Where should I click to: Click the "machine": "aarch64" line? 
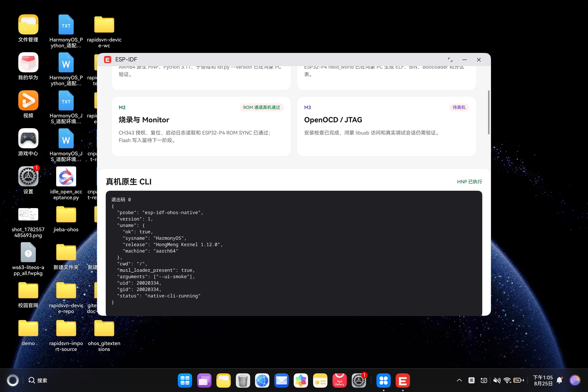[x=150, y=251]
